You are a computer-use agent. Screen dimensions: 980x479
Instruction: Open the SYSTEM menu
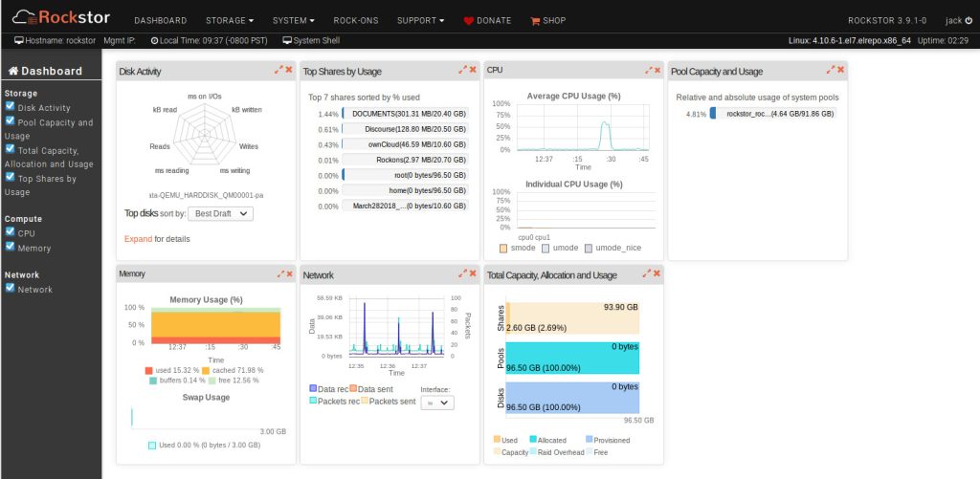click(x=296, y=21)
